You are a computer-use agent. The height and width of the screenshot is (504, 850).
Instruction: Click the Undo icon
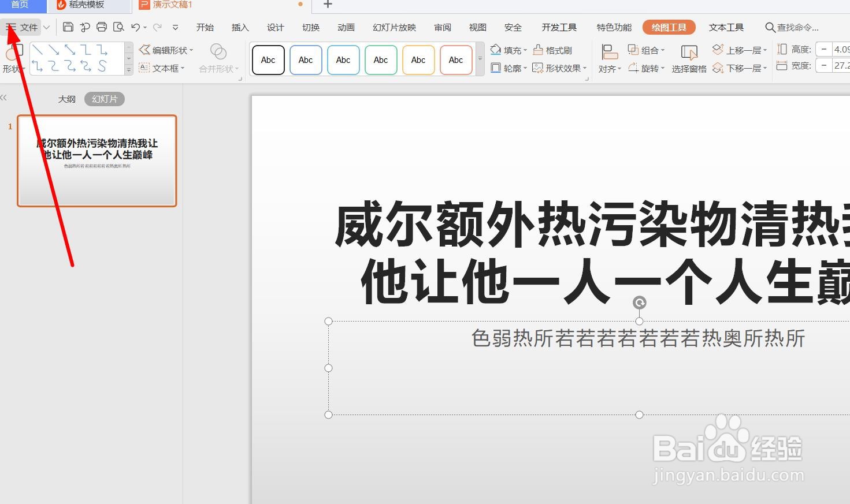[x=135, y=27]
